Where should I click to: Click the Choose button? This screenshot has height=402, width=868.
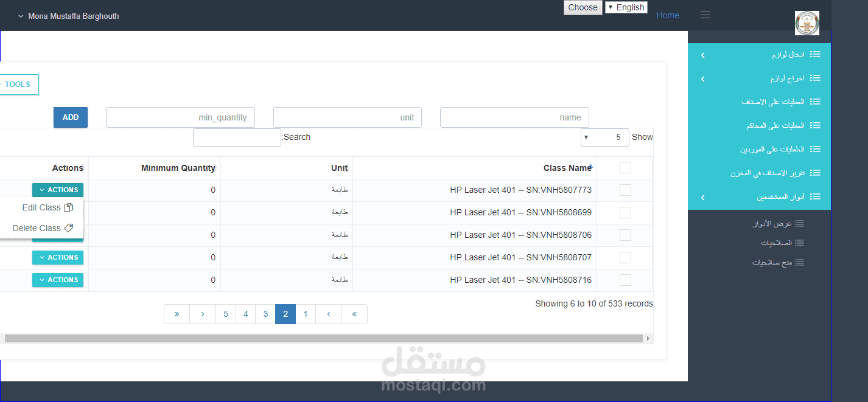click(583, 7)
